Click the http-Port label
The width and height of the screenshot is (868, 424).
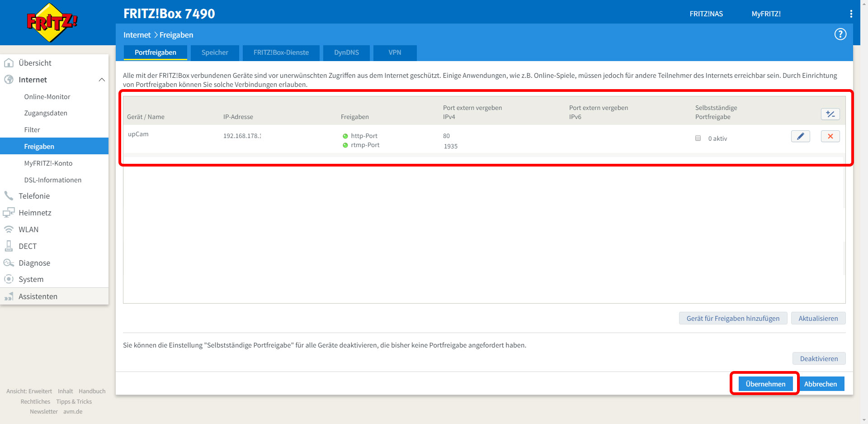pos(364,136)
